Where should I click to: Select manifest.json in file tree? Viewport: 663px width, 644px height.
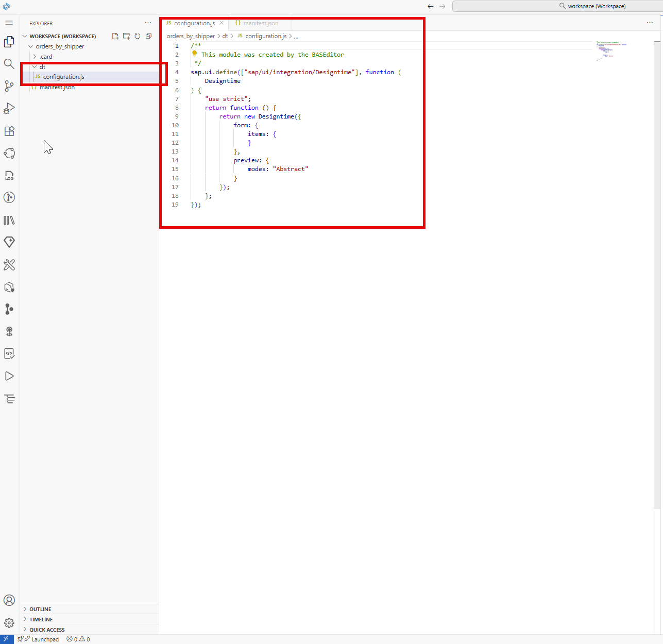click(x=57, y=87)
